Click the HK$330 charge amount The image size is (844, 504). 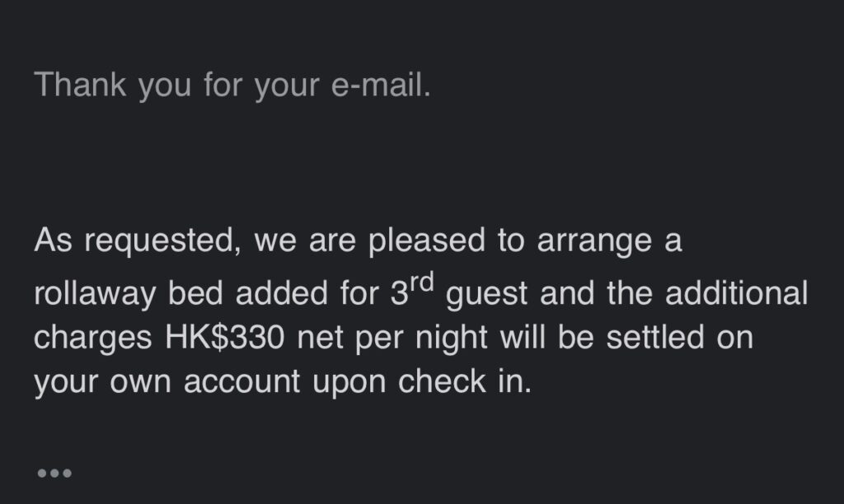pyautogui.click(x=224, y=338)
